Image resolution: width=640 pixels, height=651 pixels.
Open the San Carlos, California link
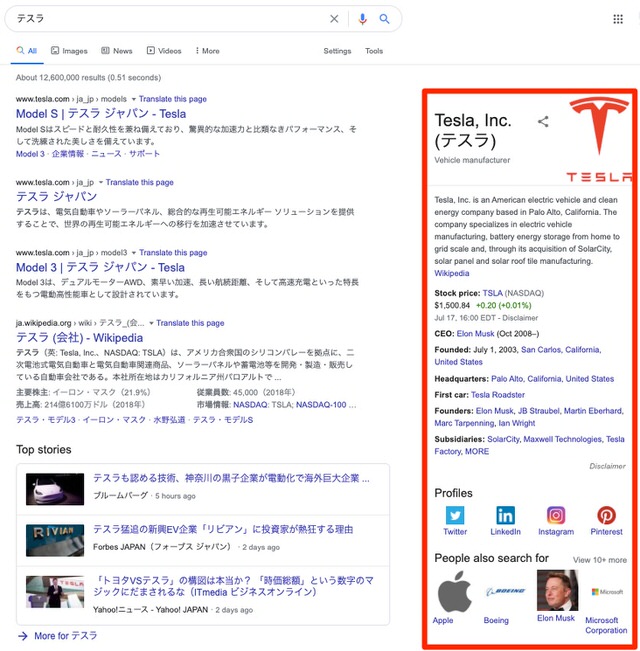click(560, 350)
